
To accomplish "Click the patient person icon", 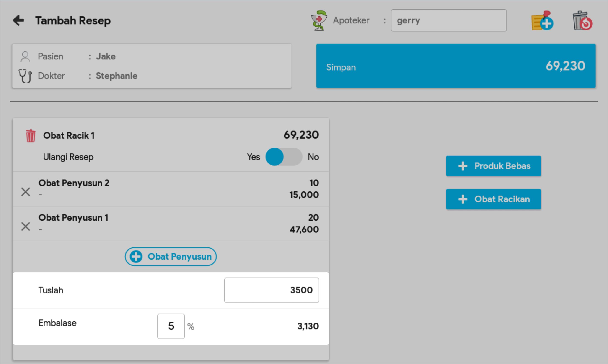I will pyautogui.click(x=25, y=56).
